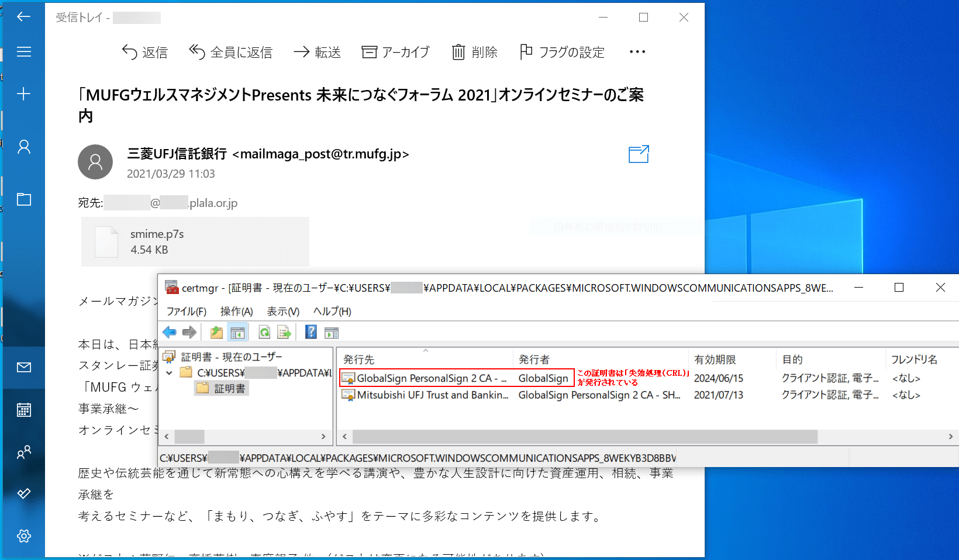Open 操作(A) menu in certmgr
This screenshot has width=959, height=560.
point(237,312)
